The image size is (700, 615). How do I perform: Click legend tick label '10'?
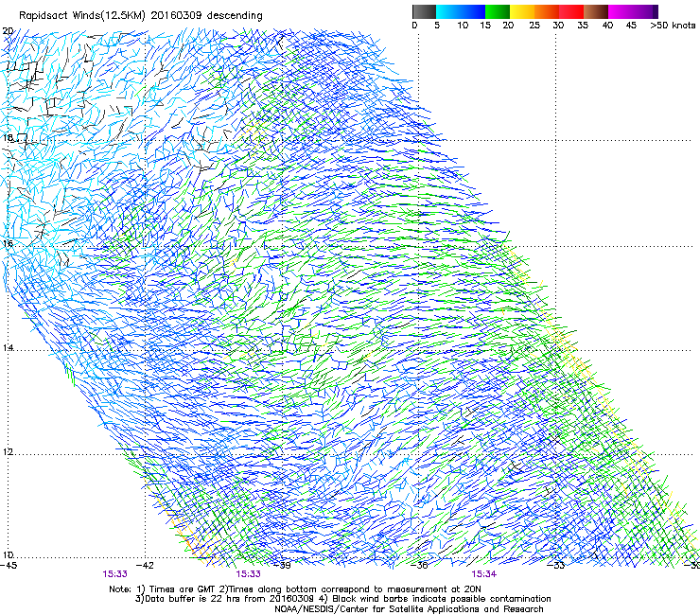tap(463, 26)
